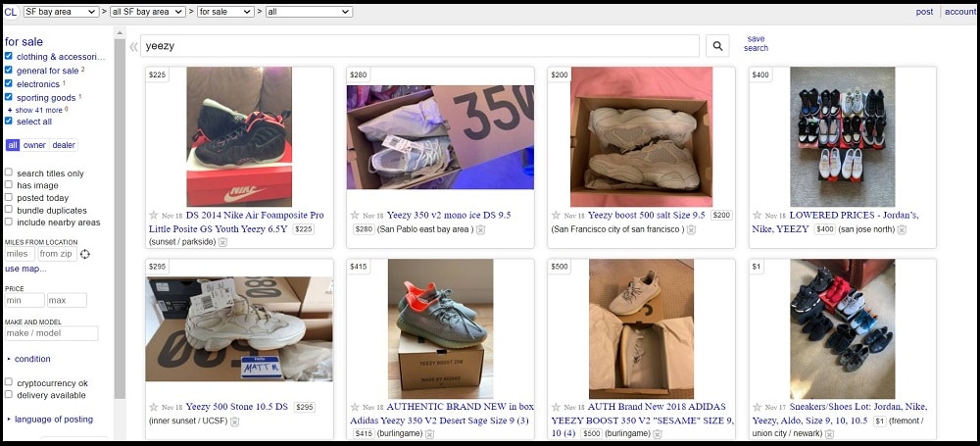Enable cryptocurrency ok filter
The image size is (980, 446).
click(x=9, y=382)
